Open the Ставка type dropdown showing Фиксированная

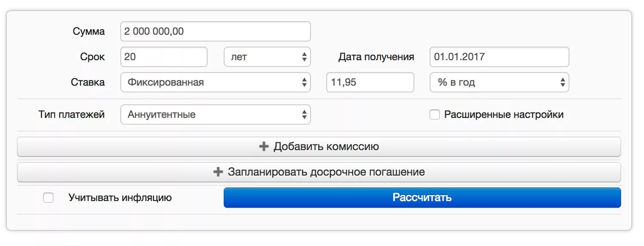[x=215, y=82]
